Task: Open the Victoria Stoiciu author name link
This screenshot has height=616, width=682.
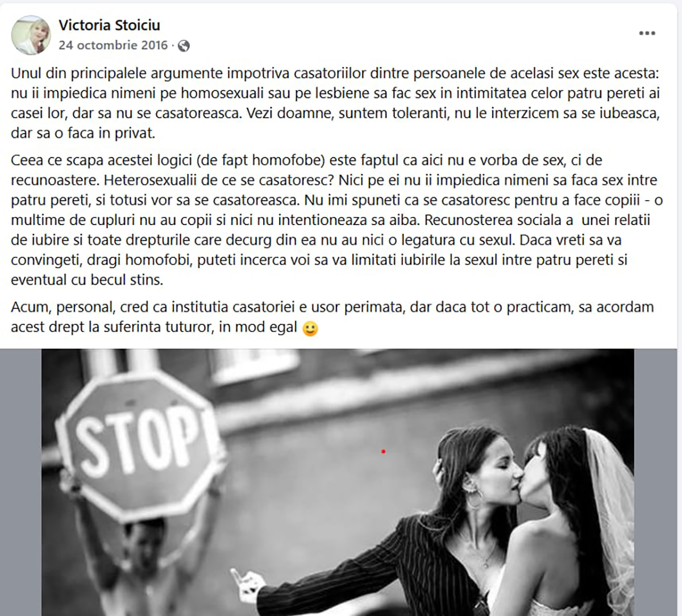Action: point(109,25)
